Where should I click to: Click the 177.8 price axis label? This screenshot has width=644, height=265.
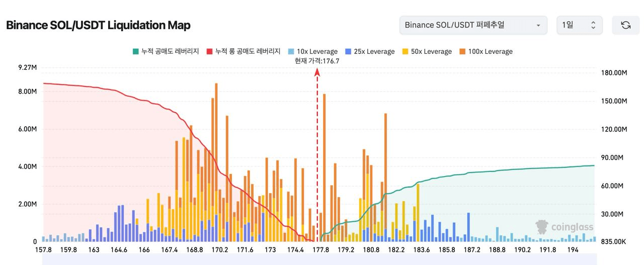(x=320, y=250)
